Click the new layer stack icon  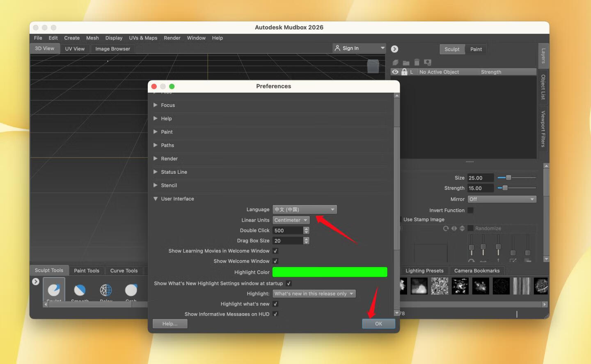click(x=395, y=63)
